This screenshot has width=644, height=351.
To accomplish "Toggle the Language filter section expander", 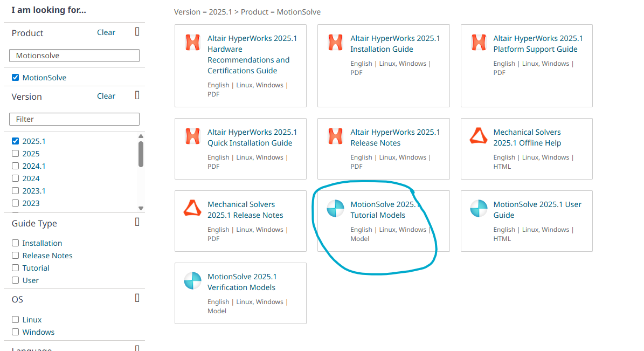I will tap(137, 348).
